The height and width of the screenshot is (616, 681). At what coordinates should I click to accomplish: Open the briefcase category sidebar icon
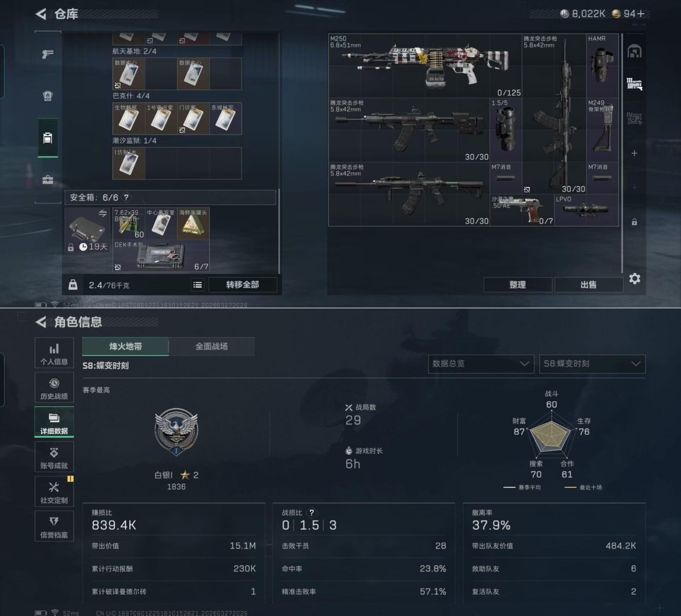coord(48,180)
